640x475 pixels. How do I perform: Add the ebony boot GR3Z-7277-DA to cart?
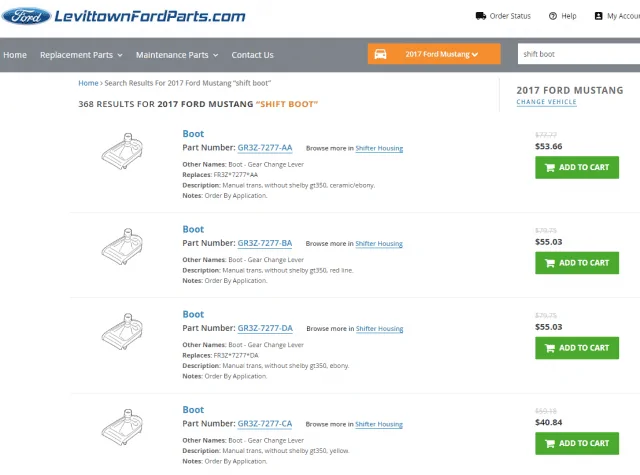click(577, 348)
